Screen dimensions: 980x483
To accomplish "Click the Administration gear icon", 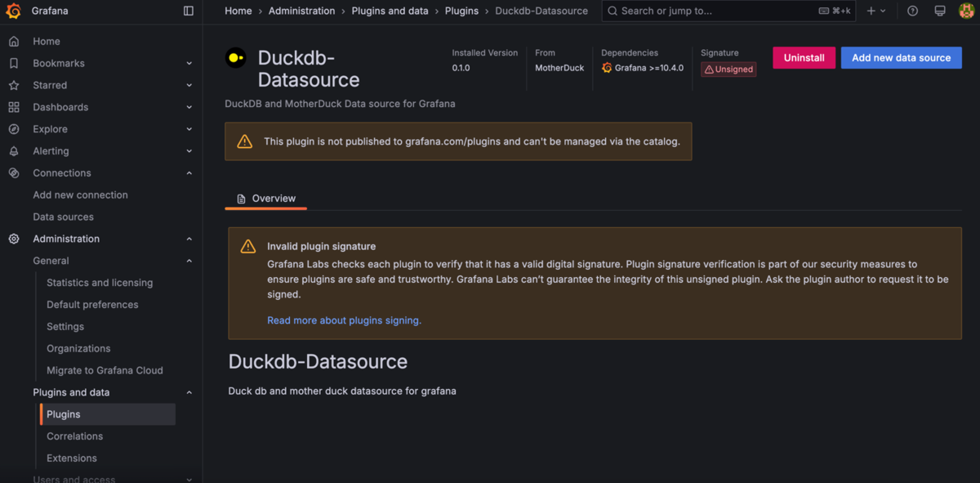I will click(14, 239).
